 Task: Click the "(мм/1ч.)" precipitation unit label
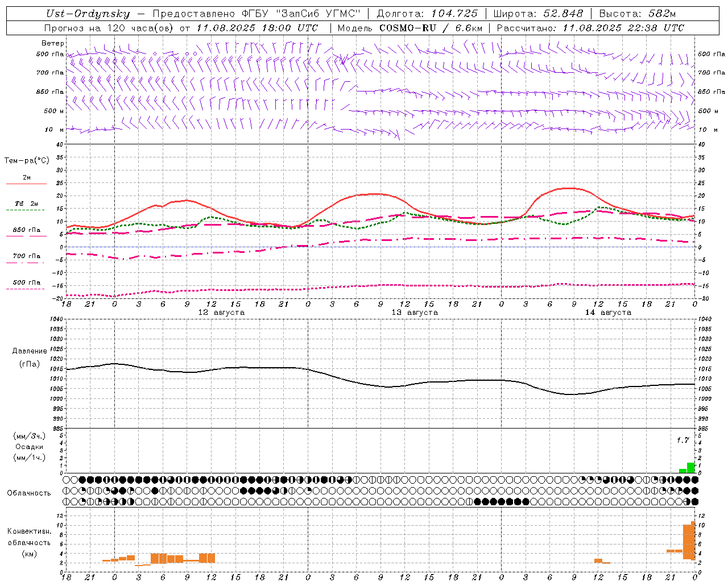point(29,458)
